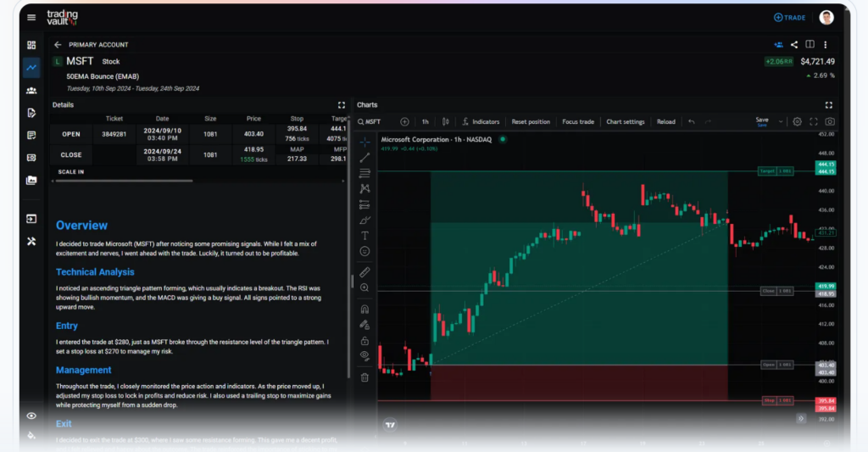Screen dimensions: 868x452
Task: Open the Indicators menu
Action: [481, 121]
